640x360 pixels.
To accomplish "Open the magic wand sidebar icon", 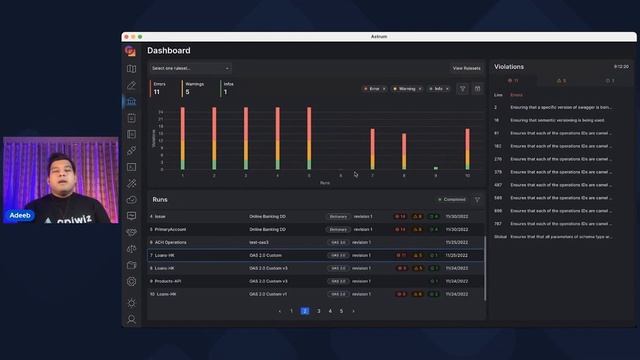I will pyautogui.click(x=131, y=183).
